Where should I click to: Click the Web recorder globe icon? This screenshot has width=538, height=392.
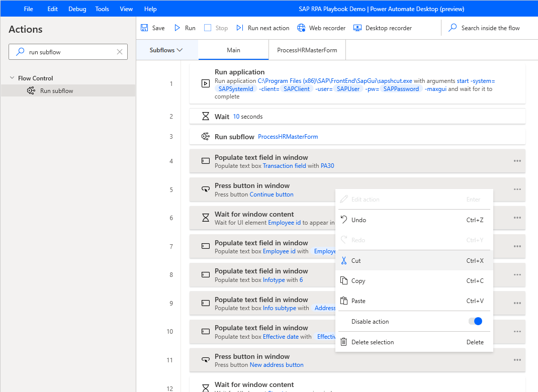(x=301, y=28)
